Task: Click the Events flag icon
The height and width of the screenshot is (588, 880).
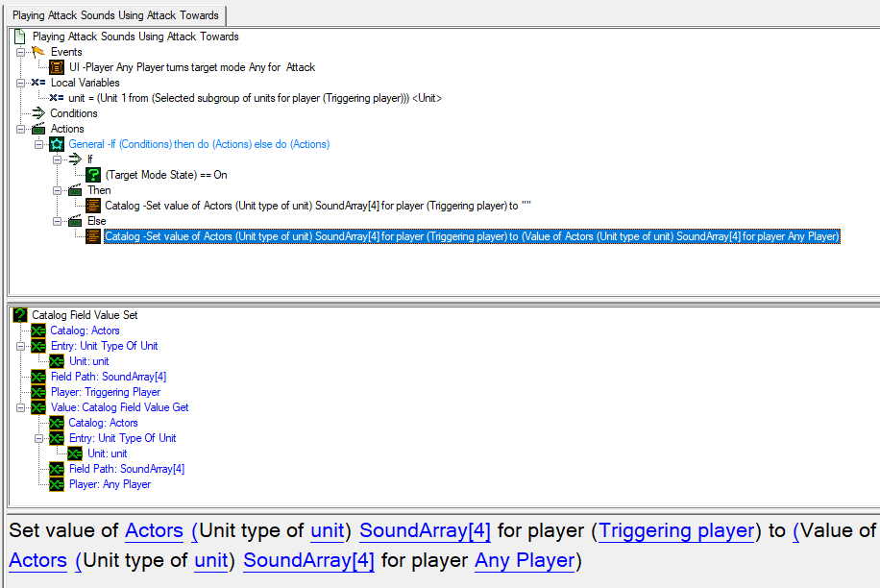Action: tap(38, 52)
